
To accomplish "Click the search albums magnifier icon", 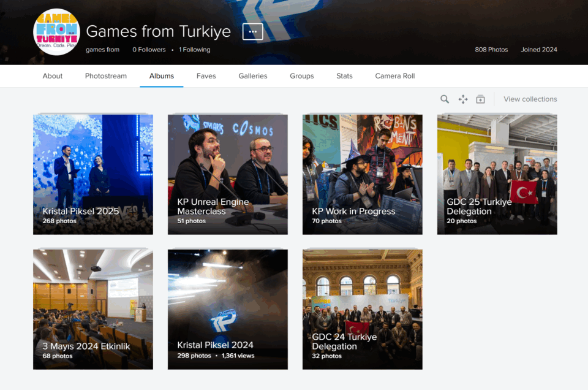I will tap(445, 99).
